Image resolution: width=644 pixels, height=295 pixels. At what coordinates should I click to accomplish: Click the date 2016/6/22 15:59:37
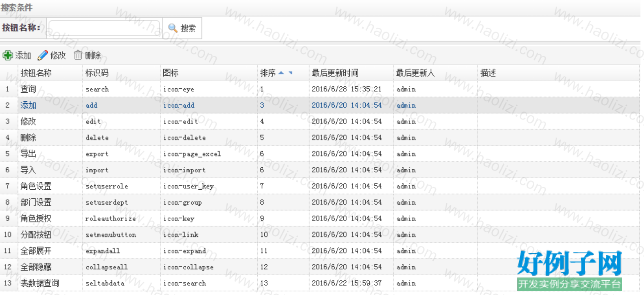[346, 283]
